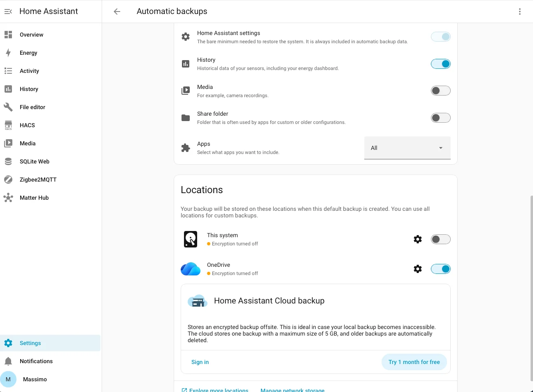
Task: Click the Settings gear in the sidebar
Action: tap(8, 343)
